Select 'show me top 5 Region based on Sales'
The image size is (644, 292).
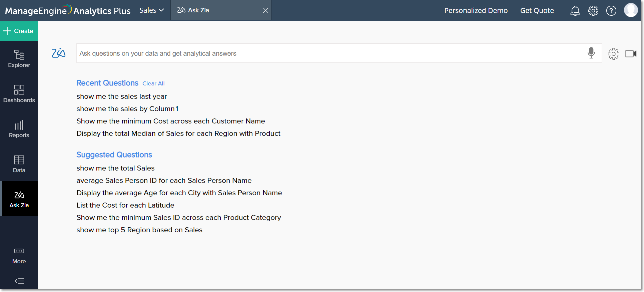click(x=139, y=230)
